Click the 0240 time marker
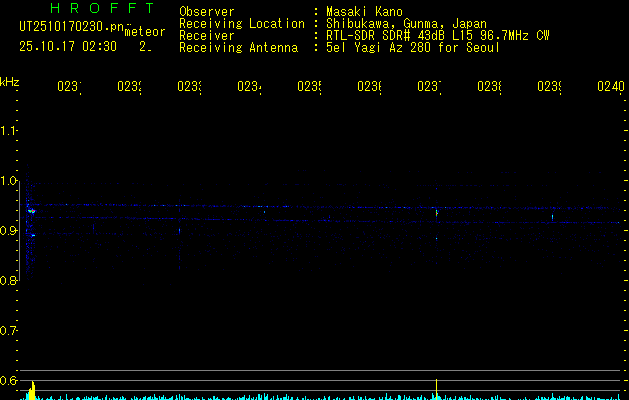 pyautogui.click(x=609, y=87)
